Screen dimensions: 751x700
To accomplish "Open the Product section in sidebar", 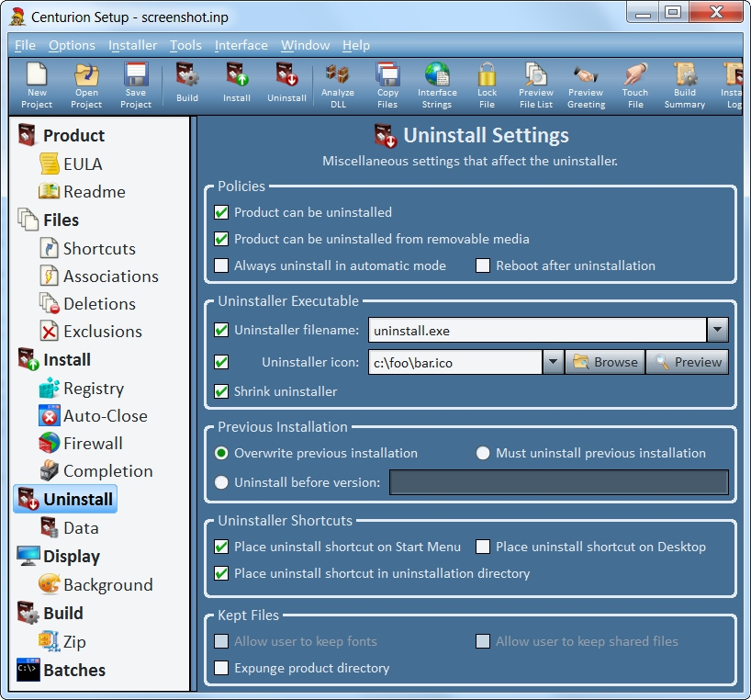I will tap(62, 136).
